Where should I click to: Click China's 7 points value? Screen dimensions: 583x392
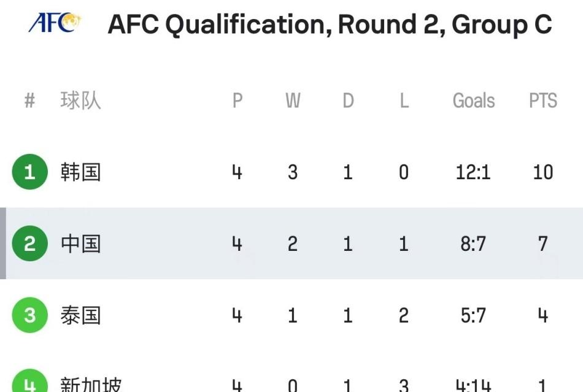tap(543, 244)
